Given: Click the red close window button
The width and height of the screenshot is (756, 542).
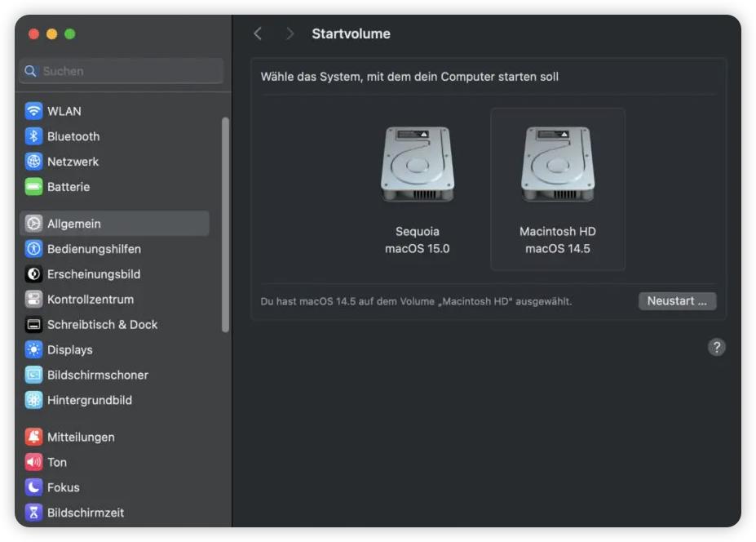Looking at the screenshot, I should pos(33,33).
